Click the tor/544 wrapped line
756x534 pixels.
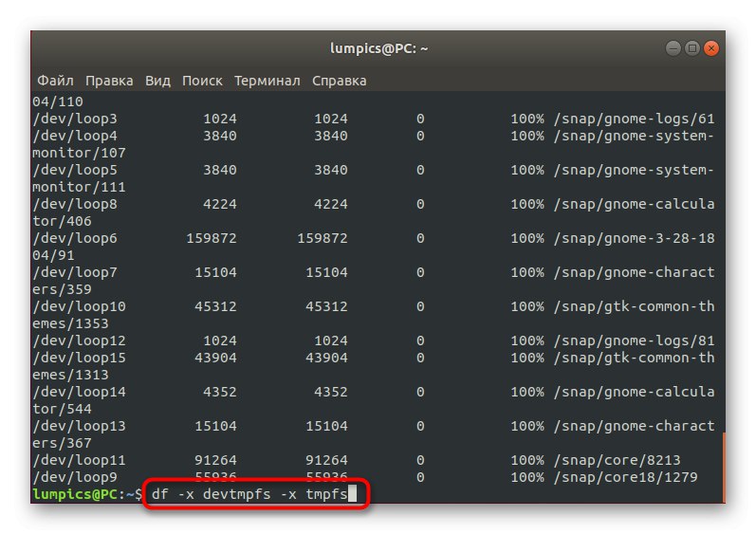coord(62,409)
